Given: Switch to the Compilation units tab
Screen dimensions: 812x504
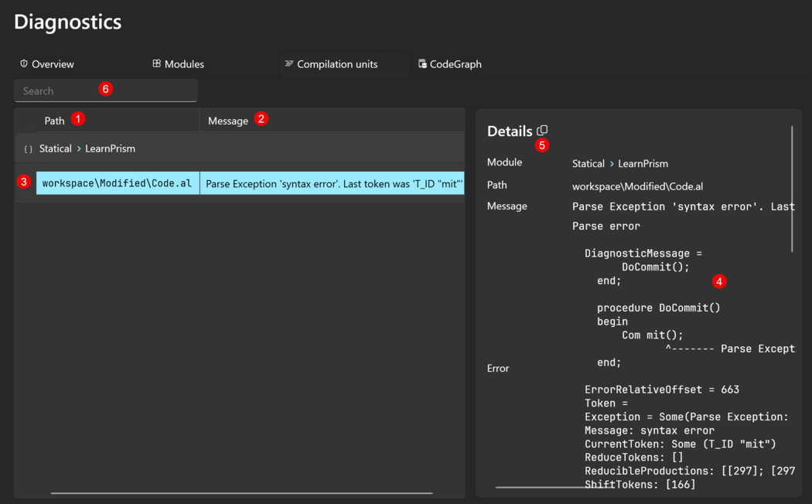Looking at the screenshot, I should pos(336,64).
